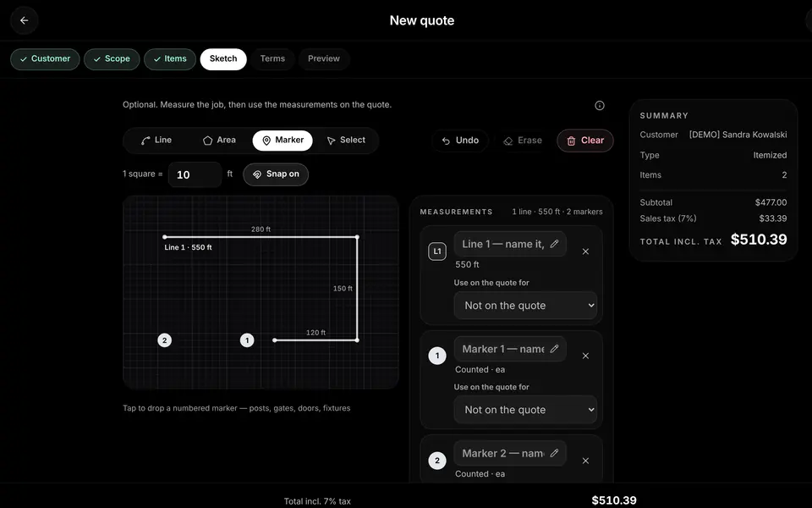Click the '$33.39' sales tax value
Viewport: 812px width, 508px height.
click(x=772, y=218)
